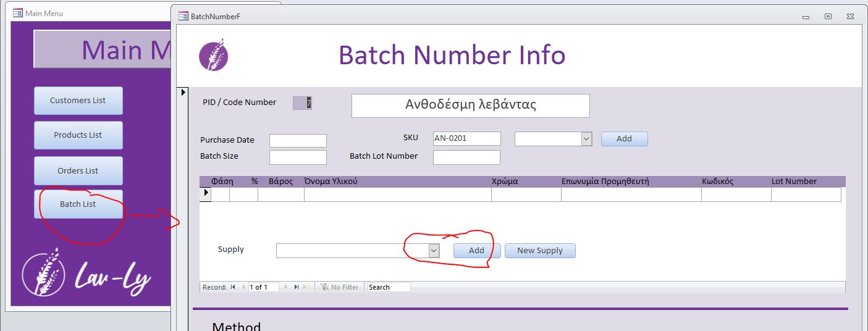868x331 pixels.
Task: Click the Method heading text
Action: [237, 326]
